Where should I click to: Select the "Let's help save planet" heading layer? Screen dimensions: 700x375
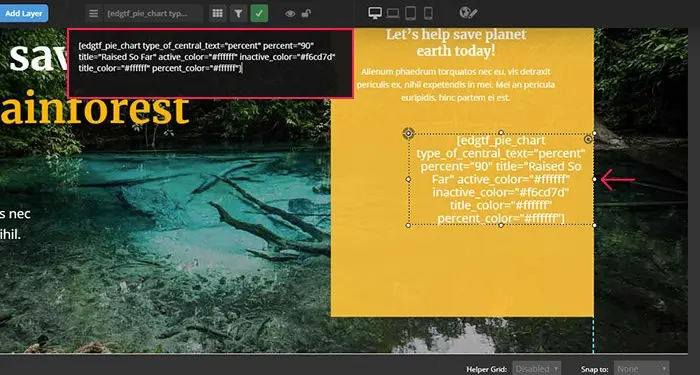click(456, 42)
